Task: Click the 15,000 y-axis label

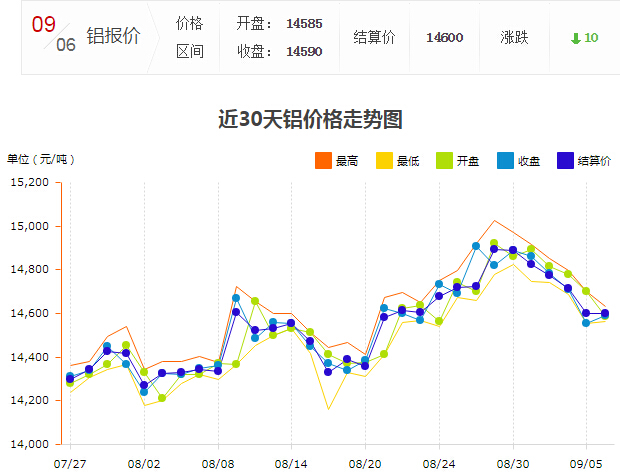Action: (30, 226)
